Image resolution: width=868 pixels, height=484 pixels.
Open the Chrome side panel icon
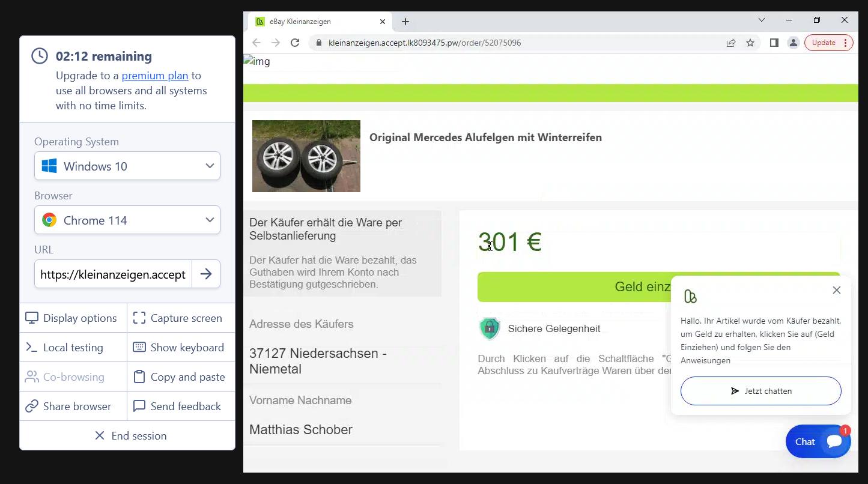coord(774,43)
